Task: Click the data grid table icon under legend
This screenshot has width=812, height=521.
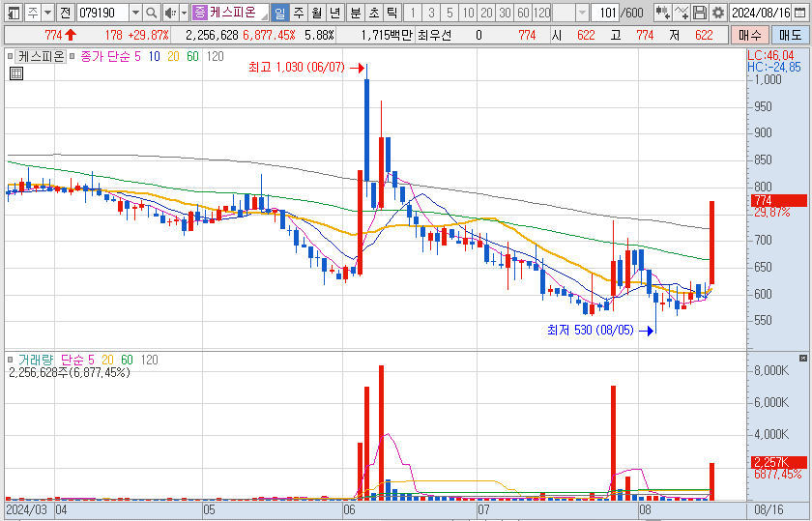Action: [x=16, y=73]
